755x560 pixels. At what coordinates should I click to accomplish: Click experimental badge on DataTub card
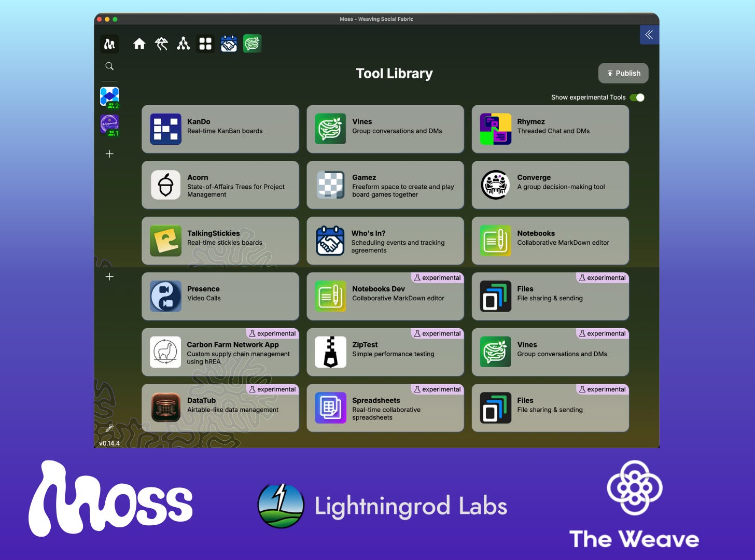click(273, 389)
